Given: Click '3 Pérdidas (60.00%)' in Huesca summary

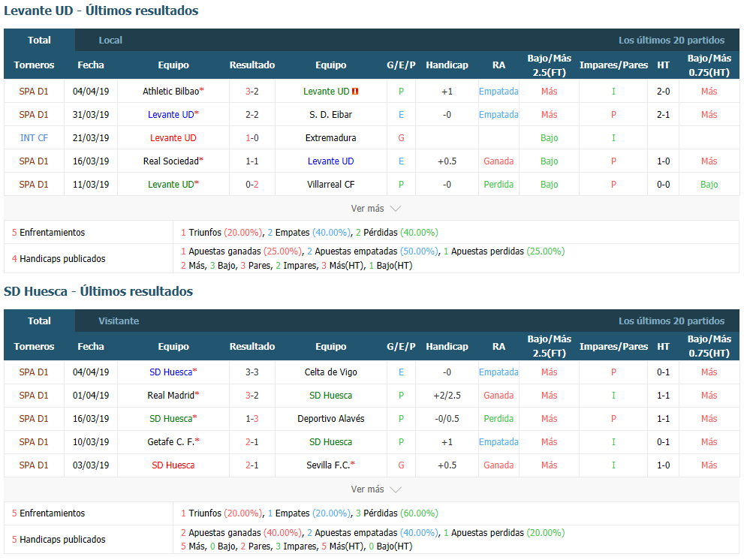Looking at the screenshot, I should coord(396,513).
